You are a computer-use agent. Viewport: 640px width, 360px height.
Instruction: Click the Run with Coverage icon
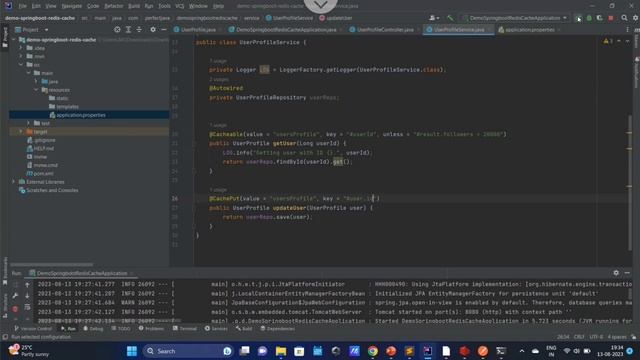click(600, 18)
